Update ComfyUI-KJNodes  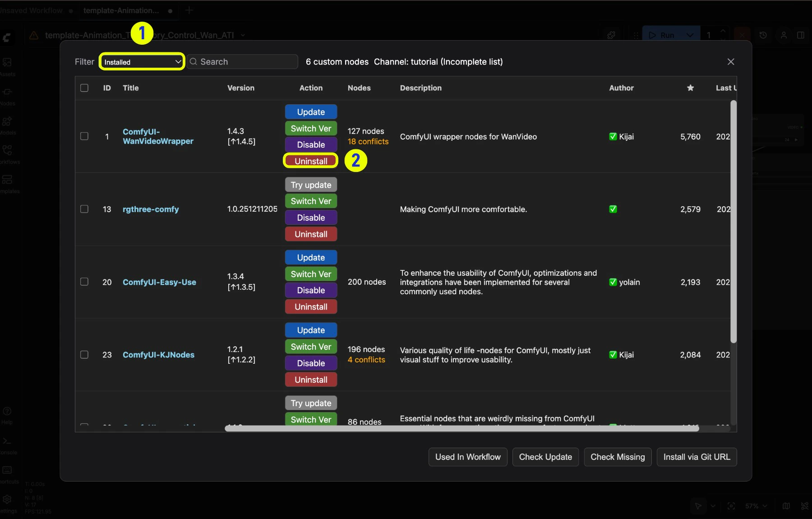311,330
